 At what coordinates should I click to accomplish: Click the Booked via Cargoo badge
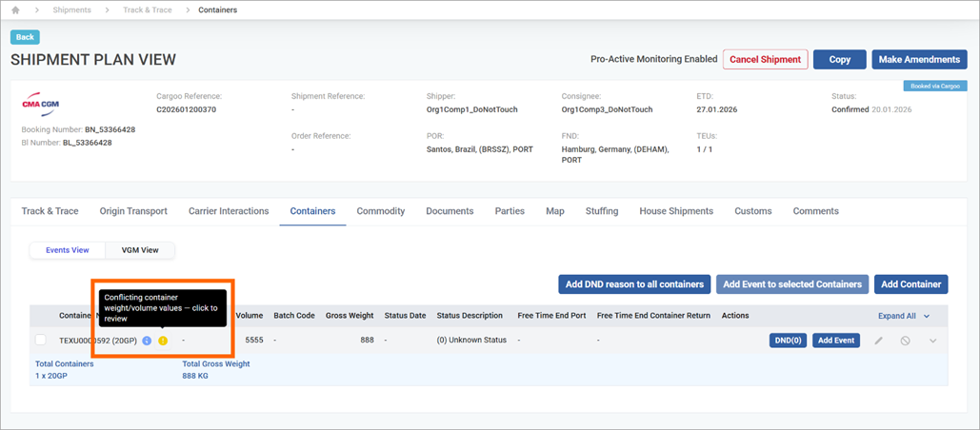935,87
